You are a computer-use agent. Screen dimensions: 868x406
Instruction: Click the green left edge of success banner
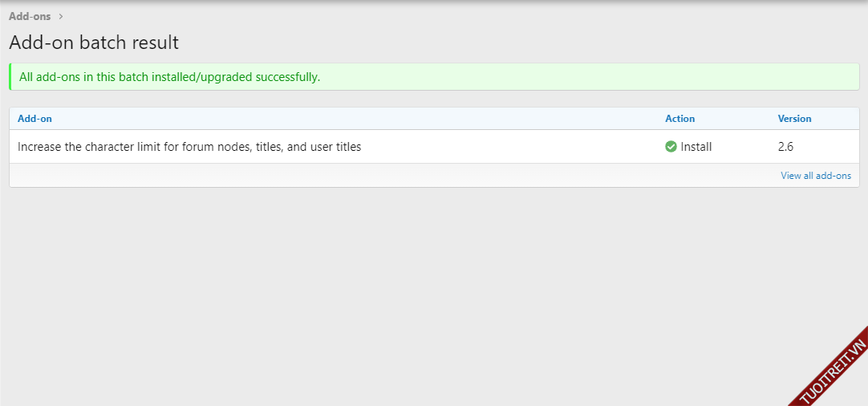tap(10, 77)
